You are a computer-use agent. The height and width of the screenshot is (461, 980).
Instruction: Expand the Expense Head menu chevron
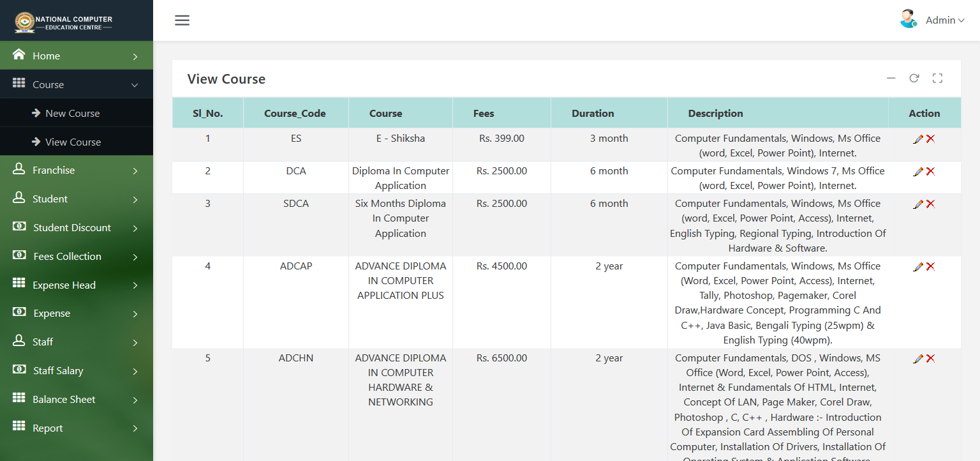(135, 285)
